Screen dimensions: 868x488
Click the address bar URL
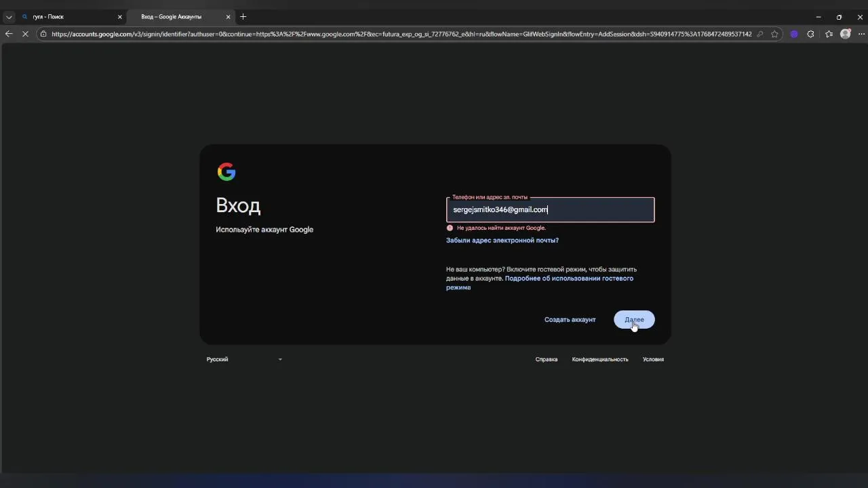pos(401,34)
